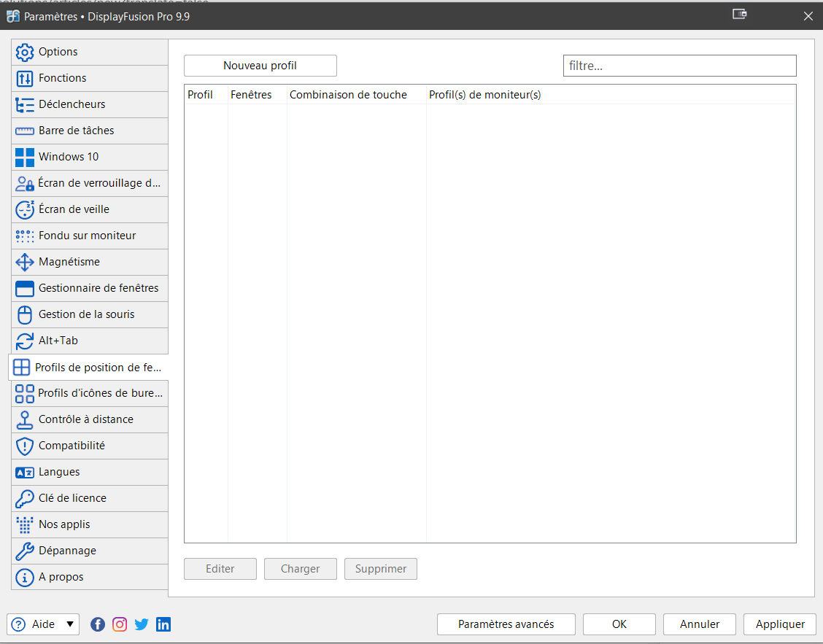Click the Écran de verrouillage user-lock icon
The image size is (823, 644).
tap(25, 183)
